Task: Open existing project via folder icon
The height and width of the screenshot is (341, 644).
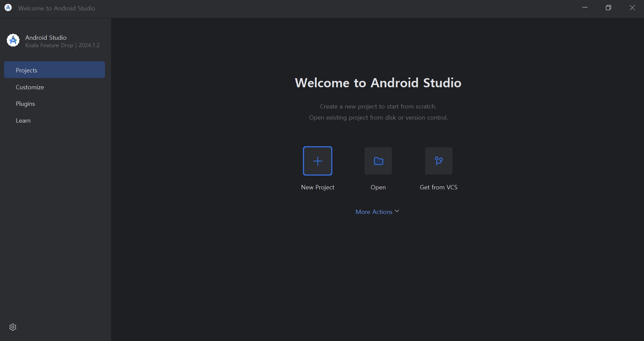Action: (x=378, y=161)
